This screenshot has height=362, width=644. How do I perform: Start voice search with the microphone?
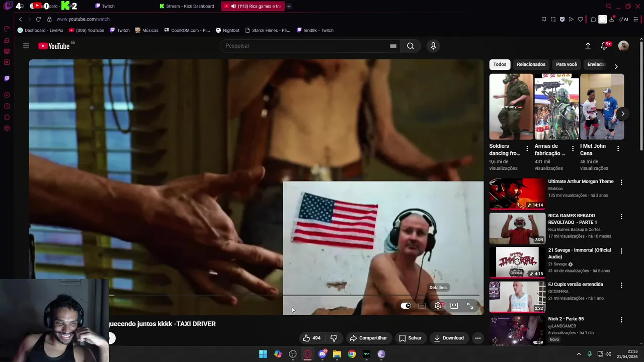pyautogui.click(x=433, y=46)
